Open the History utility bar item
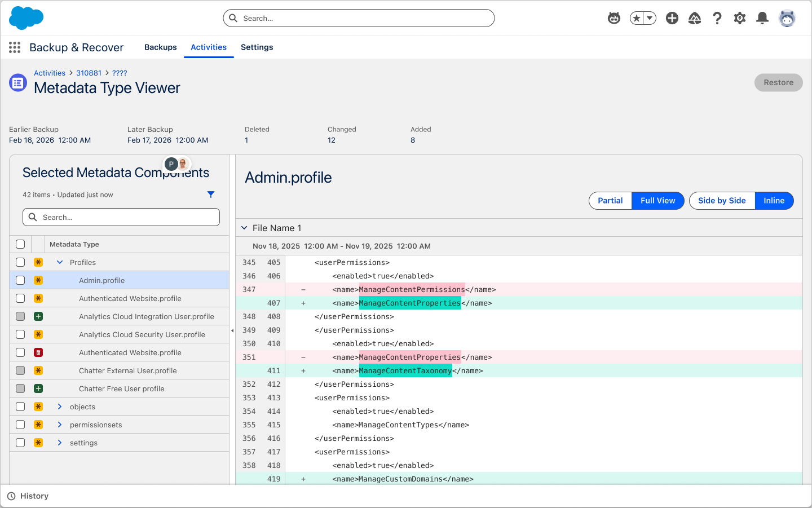This screenshot has width=812, height=508. pyautogui.click(x=28, y=496)
